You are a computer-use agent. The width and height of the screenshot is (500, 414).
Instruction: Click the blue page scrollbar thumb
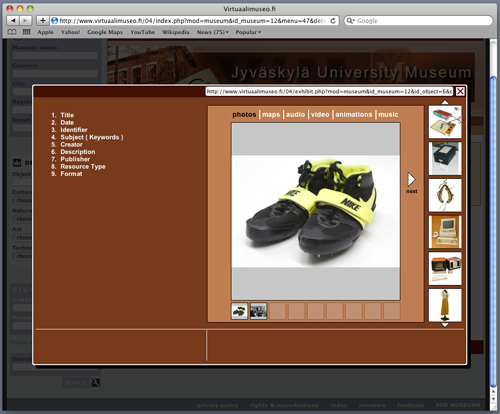point(494,232)
